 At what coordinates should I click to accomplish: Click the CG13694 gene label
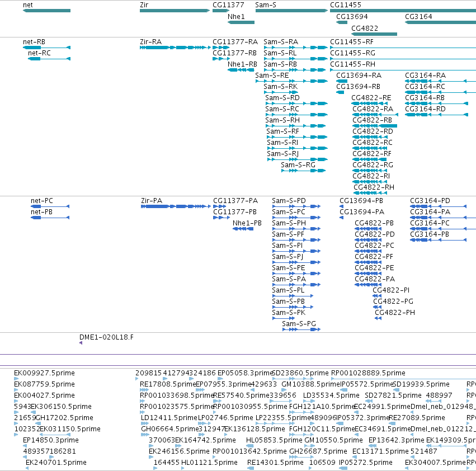[x=352, y=16]
